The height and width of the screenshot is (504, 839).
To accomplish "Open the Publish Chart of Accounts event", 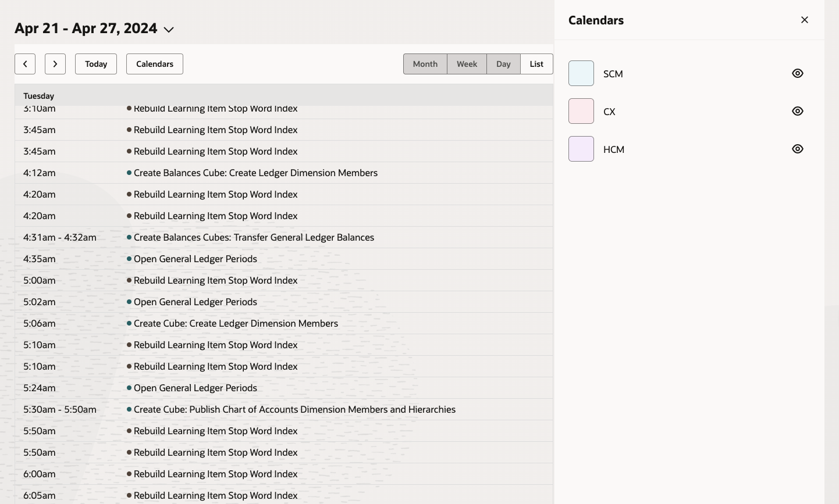I will (x=294, y=409).
